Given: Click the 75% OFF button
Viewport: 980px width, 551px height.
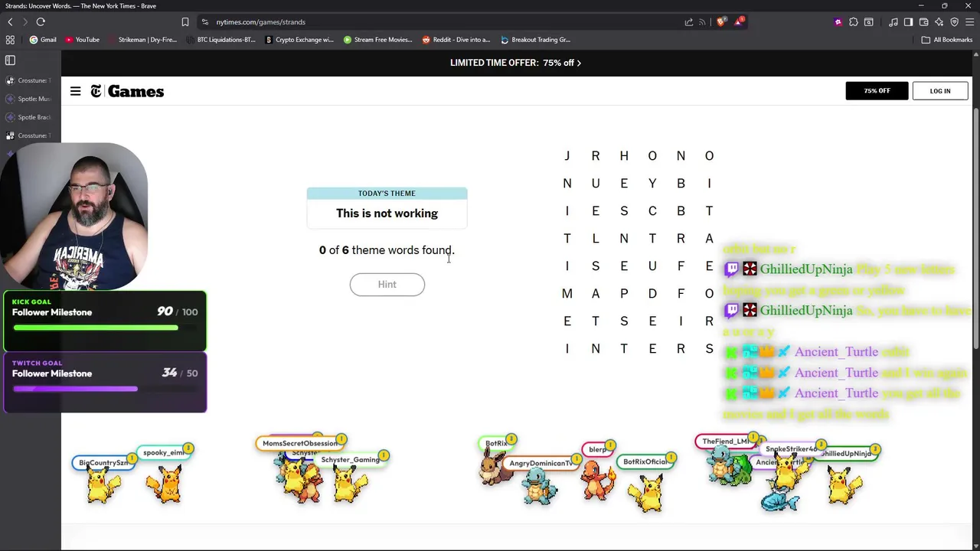Looking at the screenshot, I should [x=877, y=91].
